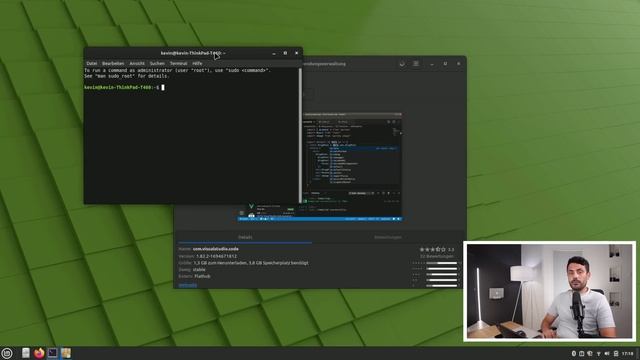
Task: Close the Software Manager window
Action: [x=458, y=64]
